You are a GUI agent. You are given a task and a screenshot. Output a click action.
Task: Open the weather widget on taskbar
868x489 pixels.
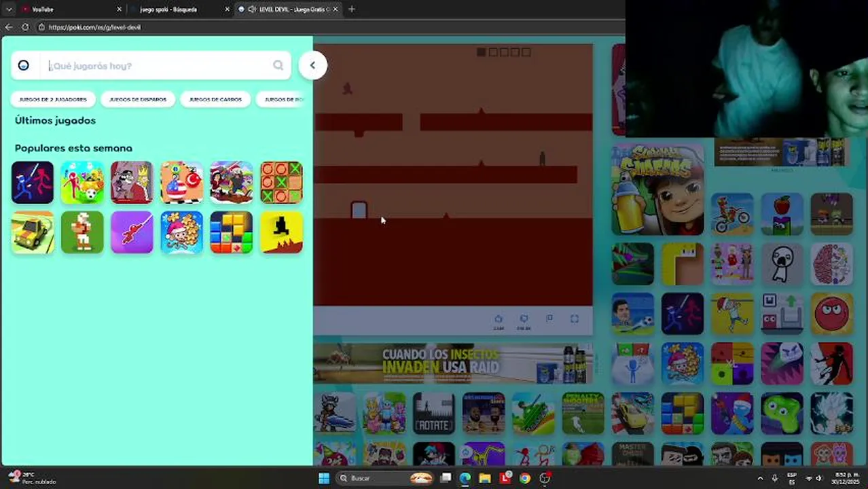(31, 478)
